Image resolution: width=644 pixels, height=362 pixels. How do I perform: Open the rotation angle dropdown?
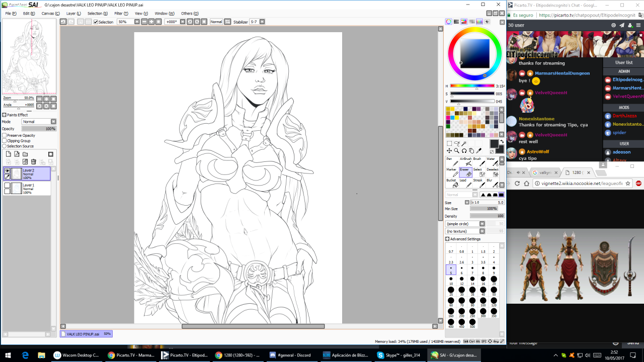(x=182, y=22)
